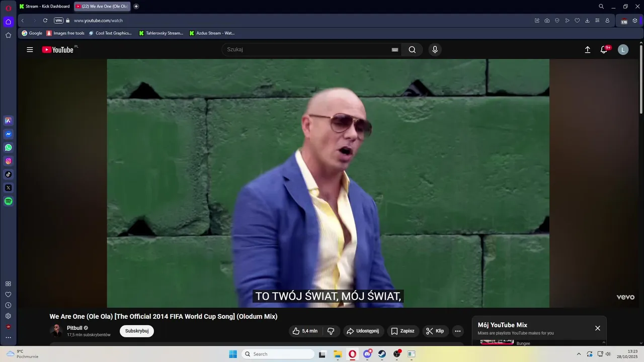Dislike the video
The width and height of the screenshot is (644, 362).
pyautogui.click(x=331, y=331)
